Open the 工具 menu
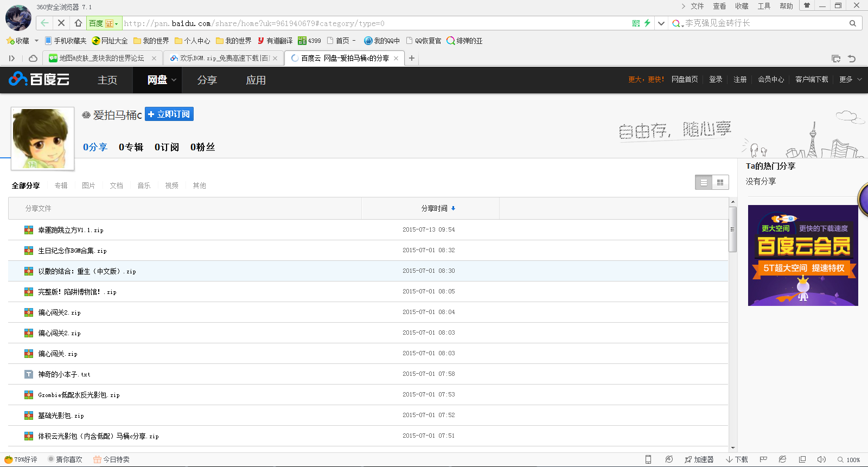Viewport: 868px width, 467px height. point(764,6)
